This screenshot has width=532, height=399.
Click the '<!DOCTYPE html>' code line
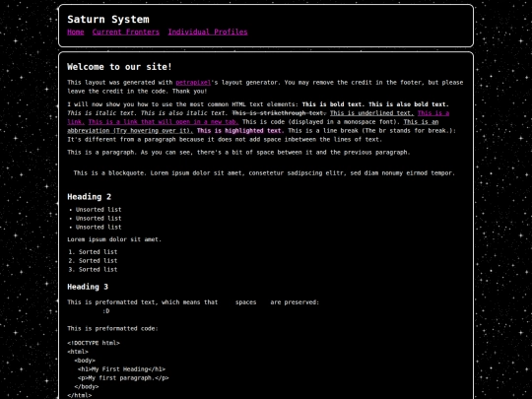94,343
